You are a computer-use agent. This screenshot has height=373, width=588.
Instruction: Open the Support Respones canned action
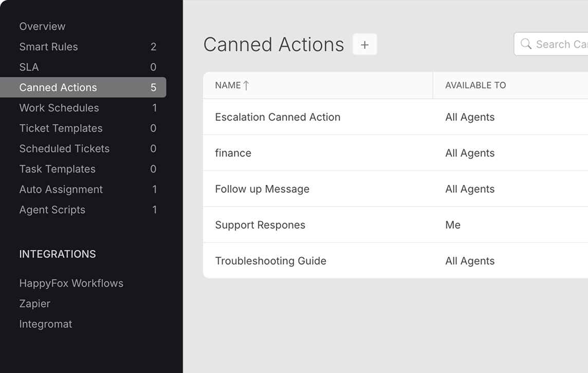click(x=260, y=225)
